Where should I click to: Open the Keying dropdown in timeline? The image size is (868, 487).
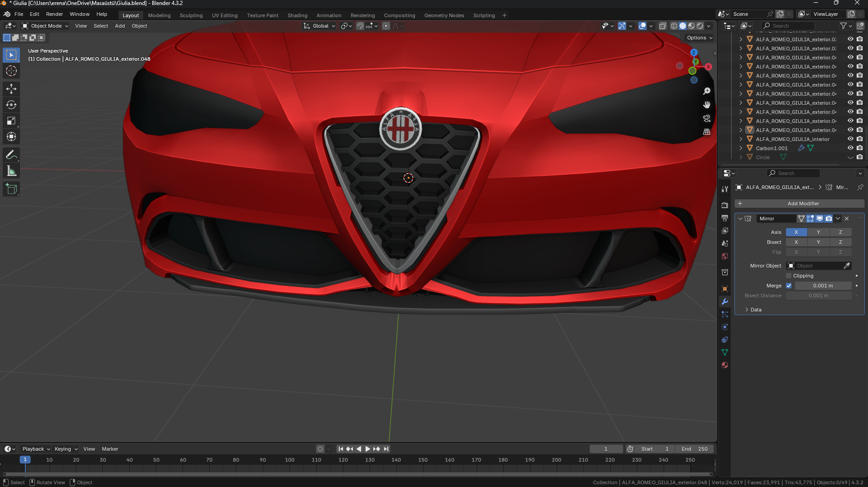66,449
